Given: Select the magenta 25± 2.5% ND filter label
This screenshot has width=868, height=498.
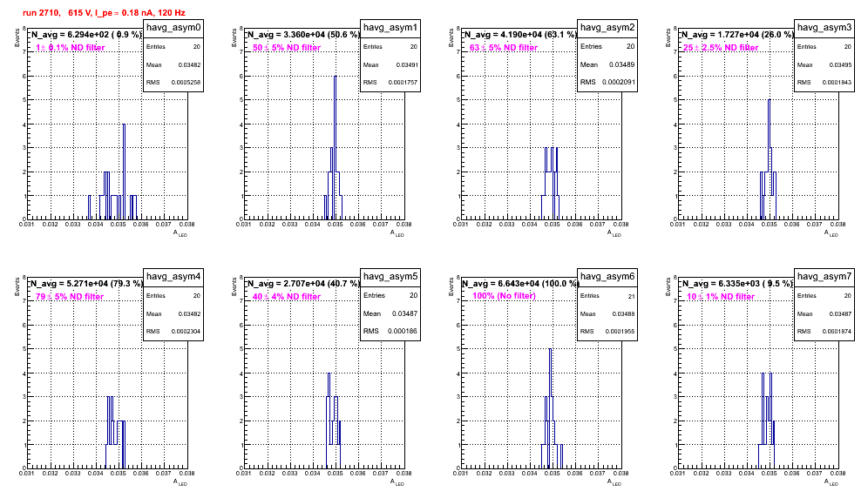Looking at the screenshot, I should pyautogui.click(x=721, y=48).
